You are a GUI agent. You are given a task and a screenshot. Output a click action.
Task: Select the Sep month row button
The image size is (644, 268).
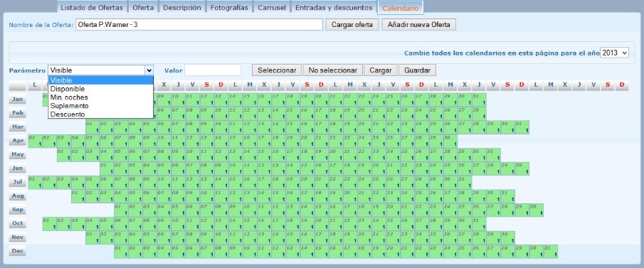(x=18, y=210)
